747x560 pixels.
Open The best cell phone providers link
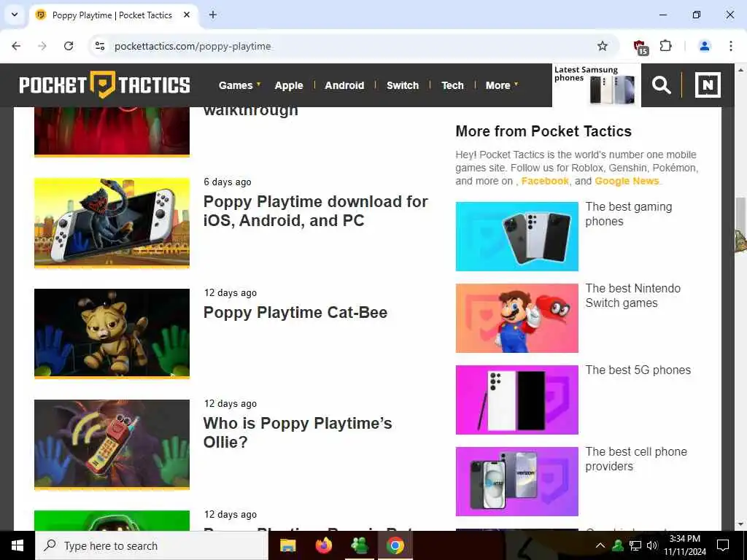click(636, 459)
